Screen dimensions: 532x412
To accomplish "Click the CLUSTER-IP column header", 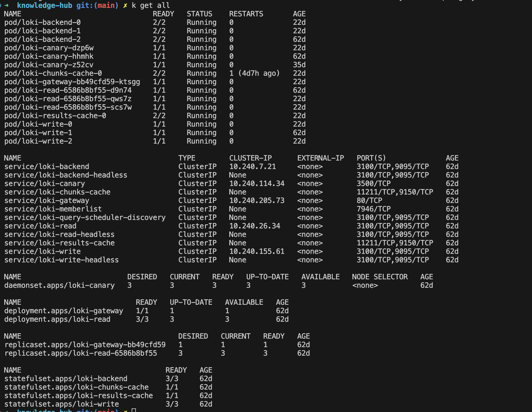I will pyautogui.click(x=250, y=158).
